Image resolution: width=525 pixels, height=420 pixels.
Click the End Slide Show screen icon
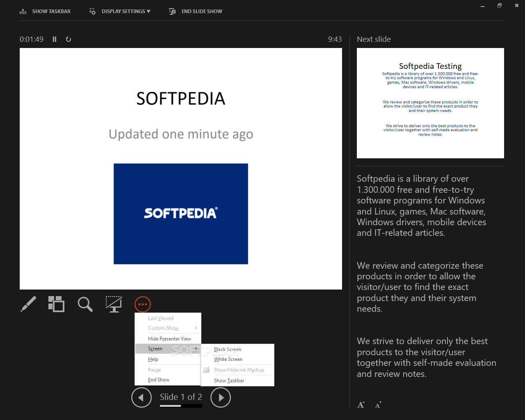pyautogui.click(x=172, y=11)
